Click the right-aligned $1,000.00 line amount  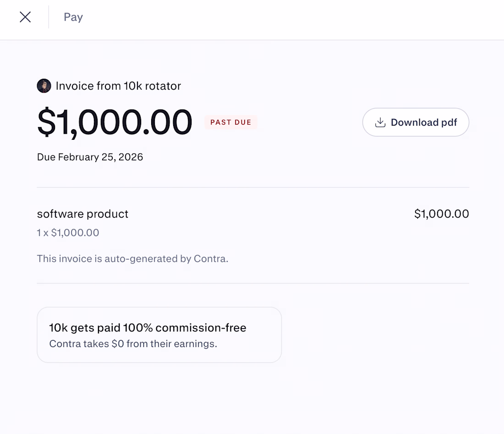(x=441, y=214)
